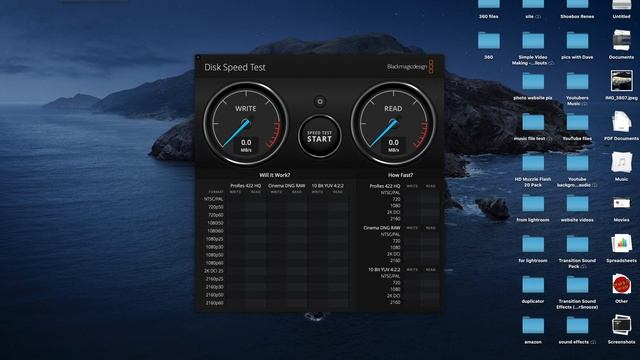640x360 pixels.
Task: Expand the Other stack
Action: [621, 284]
